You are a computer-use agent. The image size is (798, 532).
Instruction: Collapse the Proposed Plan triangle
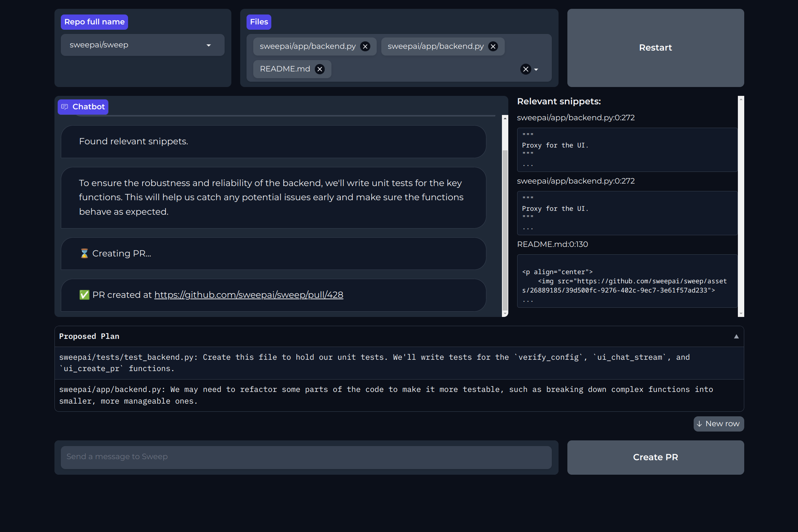point(736,336)
